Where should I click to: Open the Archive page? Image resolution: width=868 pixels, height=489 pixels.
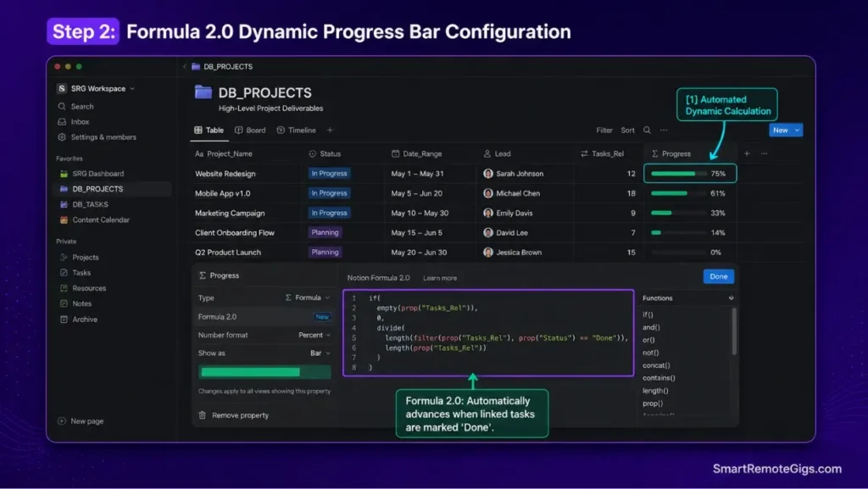coord(84,320)
